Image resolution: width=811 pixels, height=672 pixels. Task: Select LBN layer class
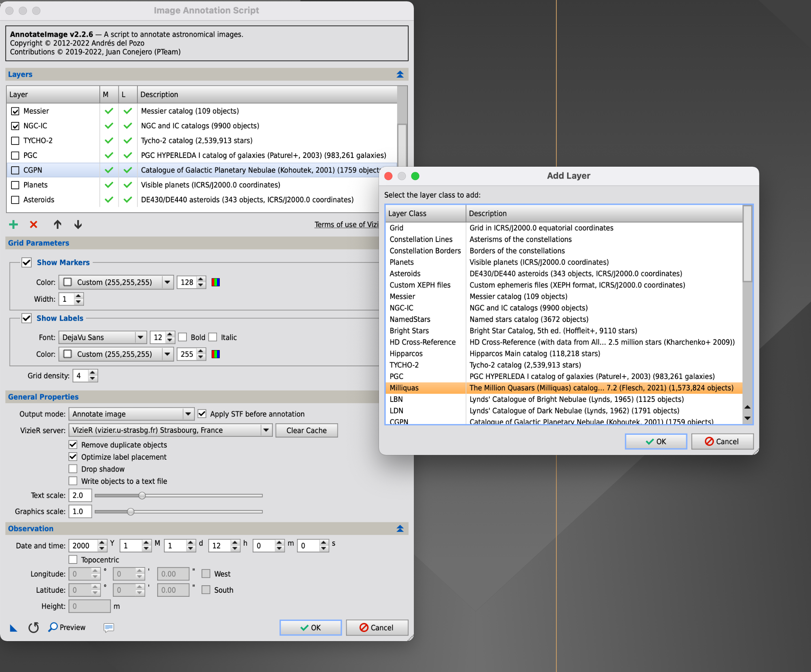pos(564,399)
